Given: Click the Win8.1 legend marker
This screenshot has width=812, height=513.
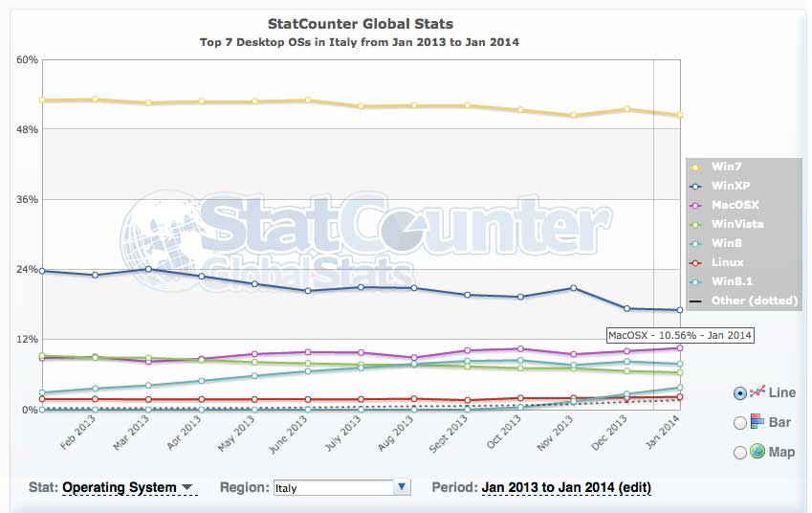Looking at the screenshot, I should (696, 281).
